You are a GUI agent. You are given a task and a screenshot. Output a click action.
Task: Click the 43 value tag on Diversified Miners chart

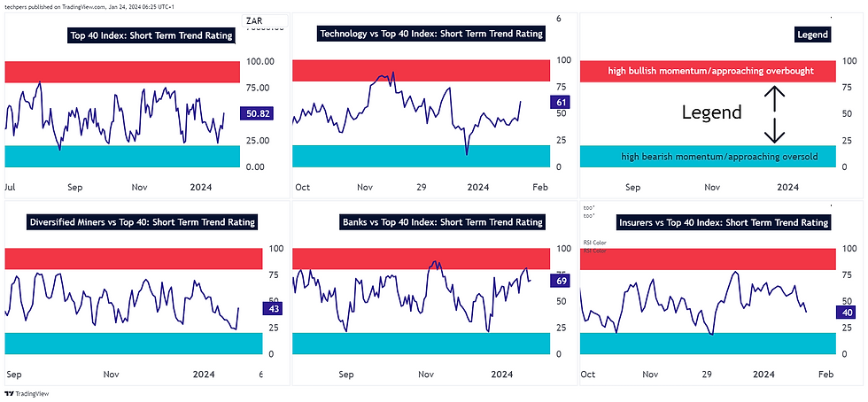pos(272,309)
